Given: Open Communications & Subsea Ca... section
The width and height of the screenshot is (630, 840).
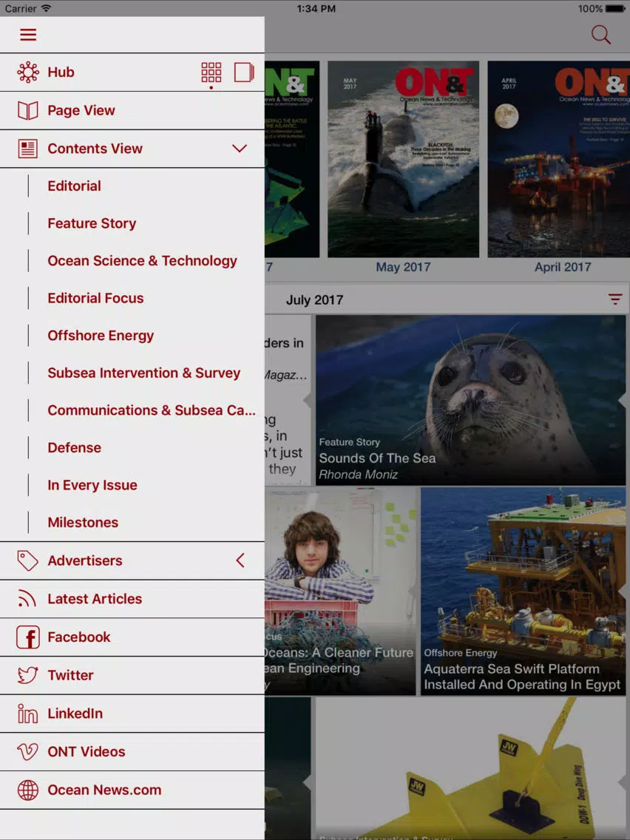Looking at the screenshot, I should [x=132, y=410].
